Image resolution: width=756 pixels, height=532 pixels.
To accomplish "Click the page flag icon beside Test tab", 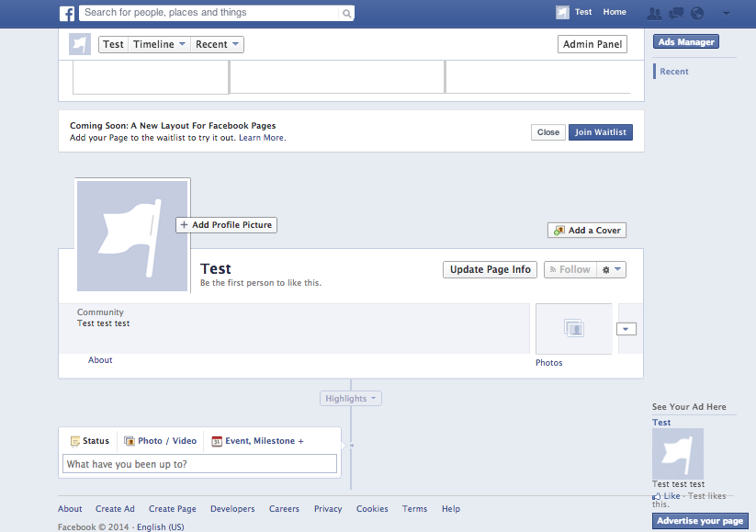I will 80,44.
